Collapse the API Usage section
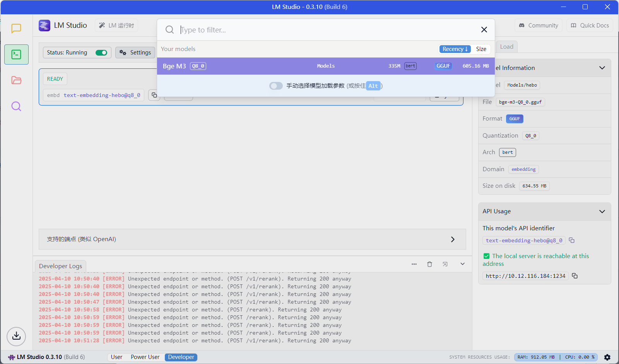Viewport: 619px width, 364px height. pyautogui.click(x=602, y=211)
